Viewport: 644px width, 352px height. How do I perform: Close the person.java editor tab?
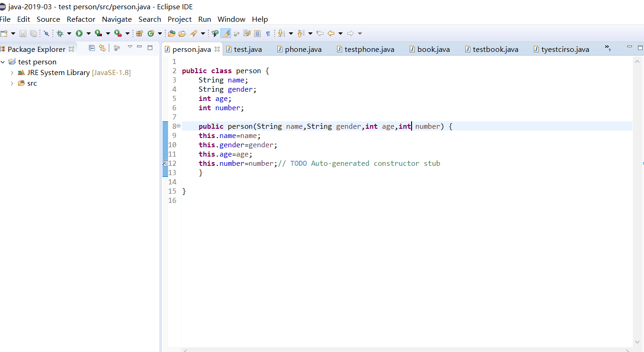(217, 49)
